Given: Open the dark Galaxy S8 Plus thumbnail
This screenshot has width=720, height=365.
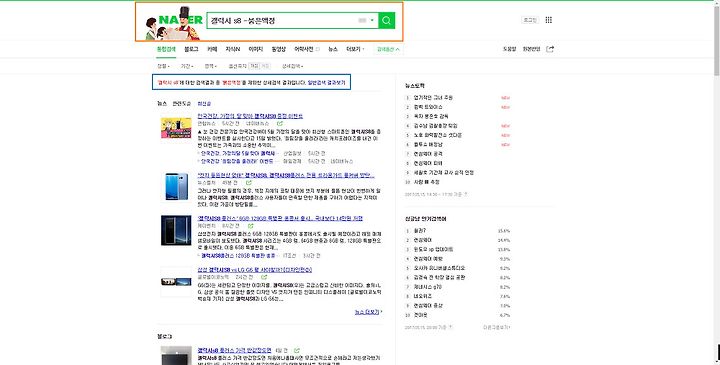Looking at the screenshot, I should click(176, 230).
